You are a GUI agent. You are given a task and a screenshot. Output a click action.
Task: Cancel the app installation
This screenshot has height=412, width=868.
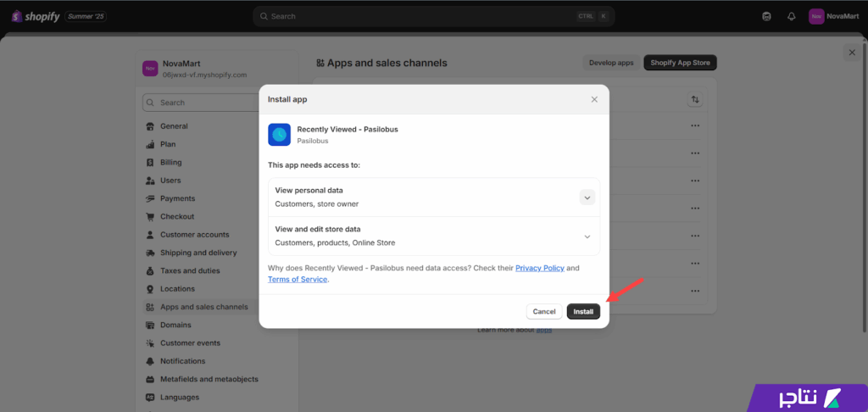click(x=544, y=312)
